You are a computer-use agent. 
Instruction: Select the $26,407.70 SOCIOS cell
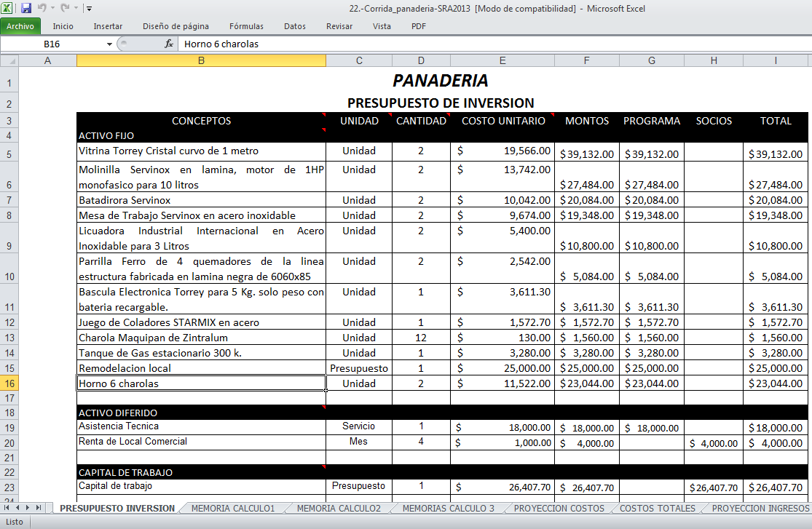click(x=714, y=487)
